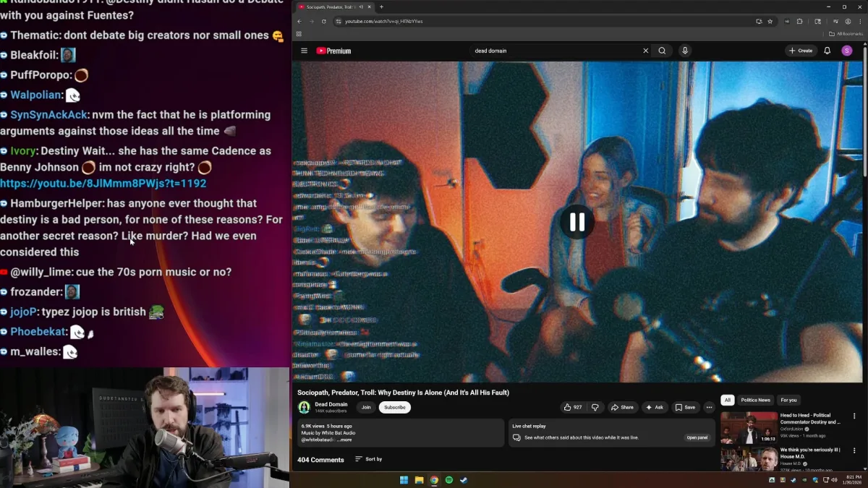Start voice search with the microphone icon
The image size is (868, 488).
tap(684, 51)
